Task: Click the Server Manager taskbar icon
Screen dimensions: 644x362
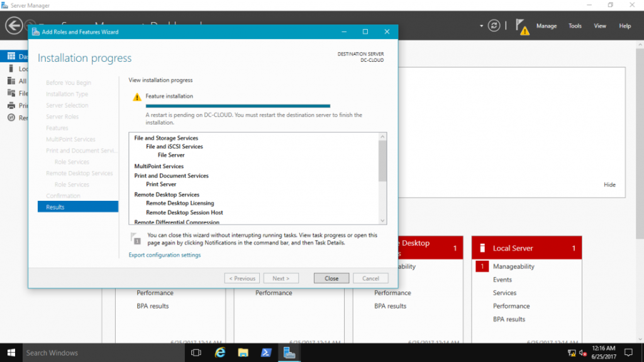Action: (x=289, y=353)
